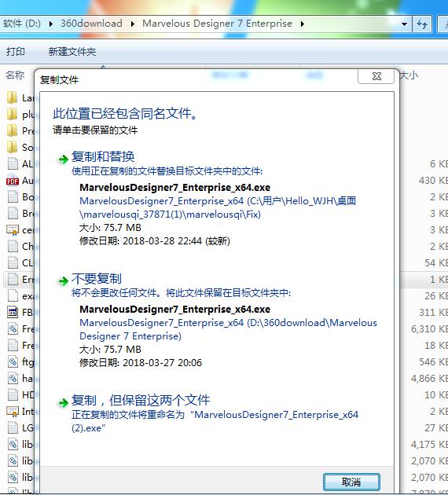Select the file icon starting with HD
The height and width of the screenshot is (495, 448).
pos(13,394)
